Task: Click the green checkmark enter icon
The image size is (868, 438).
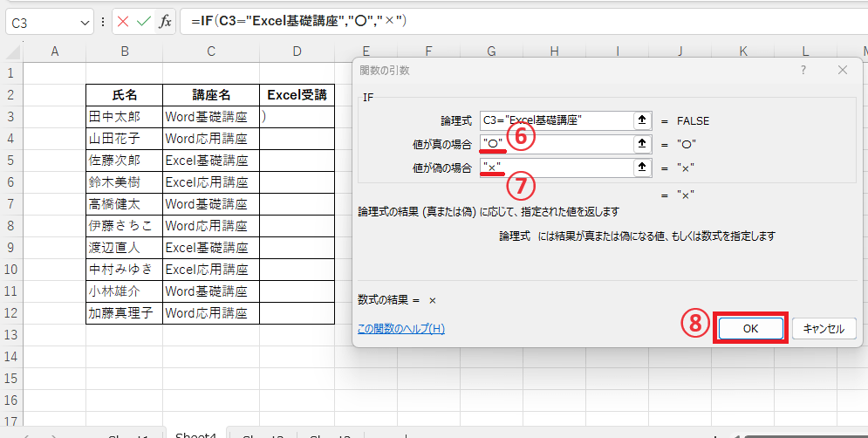Action: pyautogui.click(x=144, y=22)
